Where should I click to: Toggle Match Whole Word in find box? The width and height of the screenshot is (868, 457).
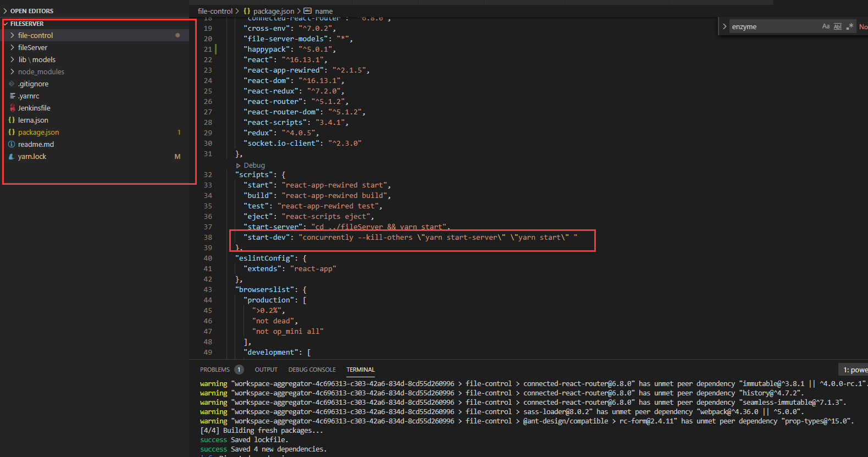tap(838, 26)
